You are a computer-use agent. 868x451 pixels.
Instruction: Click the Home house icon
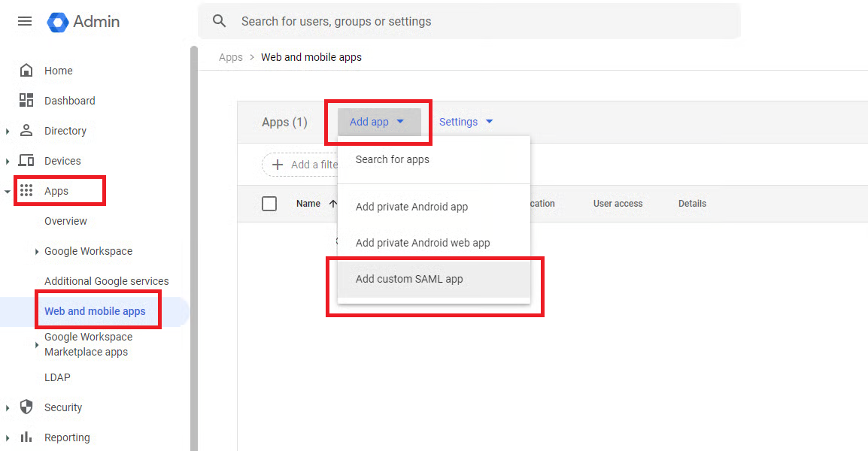[26, 71]
